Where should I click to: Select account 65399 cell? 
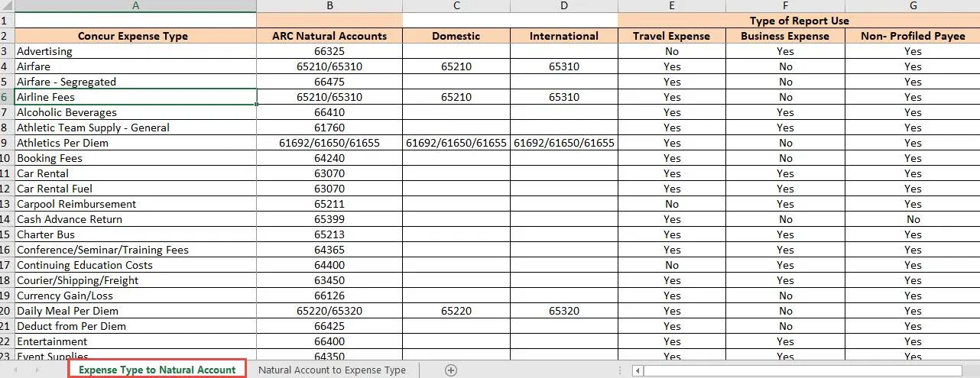[x=329, y=219]
